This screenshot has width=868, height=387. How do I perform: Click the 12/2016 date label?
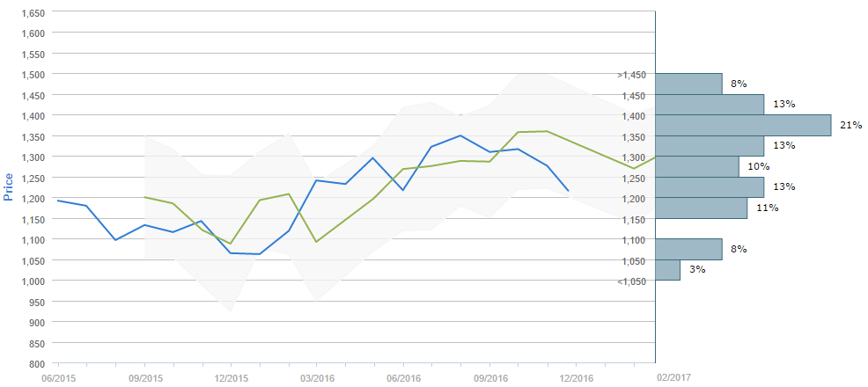tap(576, 376)
